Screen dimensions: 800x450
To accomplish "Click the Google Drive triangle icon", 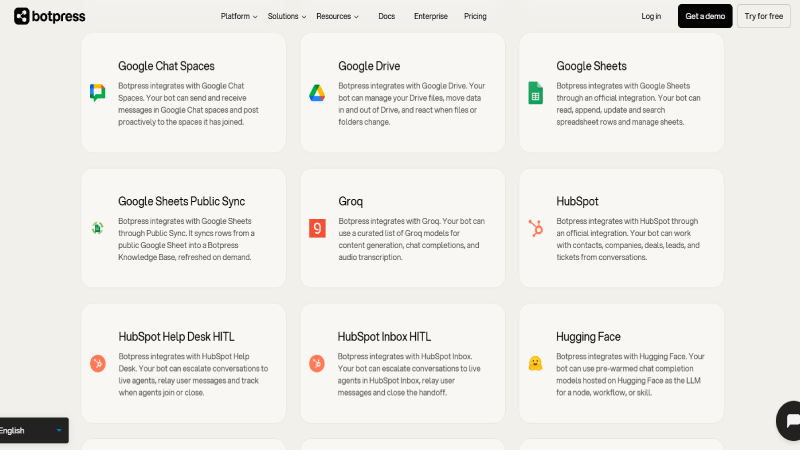I will (x=317, y=93).
